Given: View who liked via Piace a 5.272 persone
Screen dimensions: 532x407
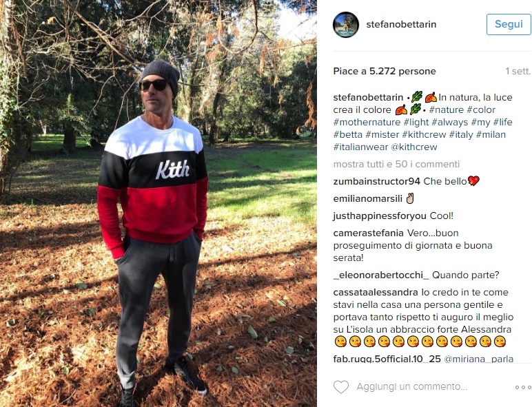Looking at the screenshot, I should point(385,71).
